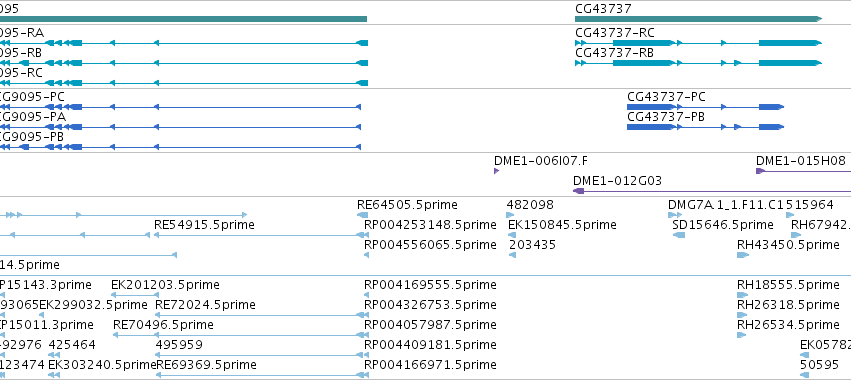Click the EK299032.5prime label
Image resolution: width=851 pixels, height=380 pixels.
point(93,305)
